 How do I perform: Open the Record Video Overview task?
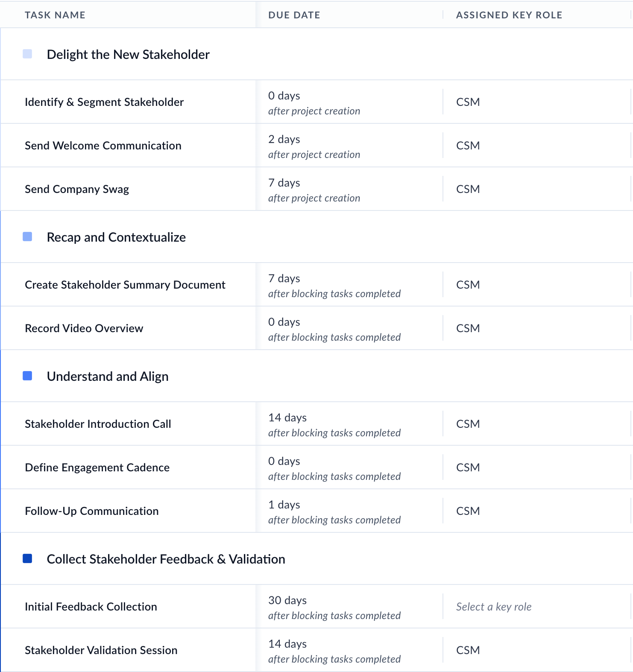tap(84, 328)
